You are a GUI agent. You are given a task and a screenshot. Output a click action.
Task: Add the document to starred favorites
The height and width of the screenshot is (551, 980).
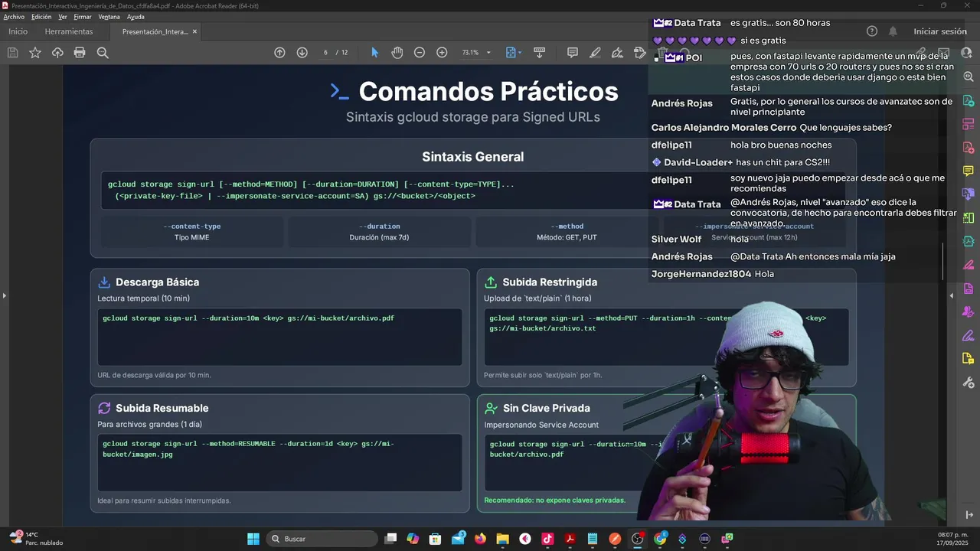tap(34, 53)
